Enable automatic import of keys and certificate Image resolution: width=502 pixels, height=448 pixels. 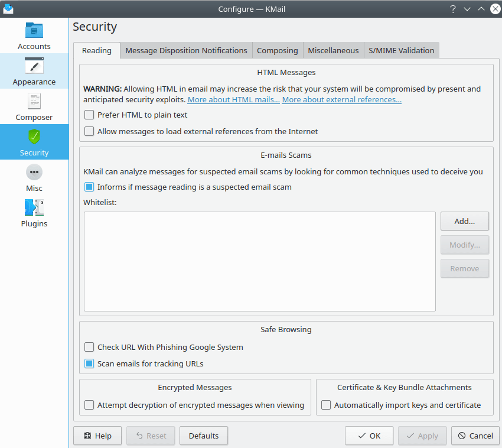[326, 405]
